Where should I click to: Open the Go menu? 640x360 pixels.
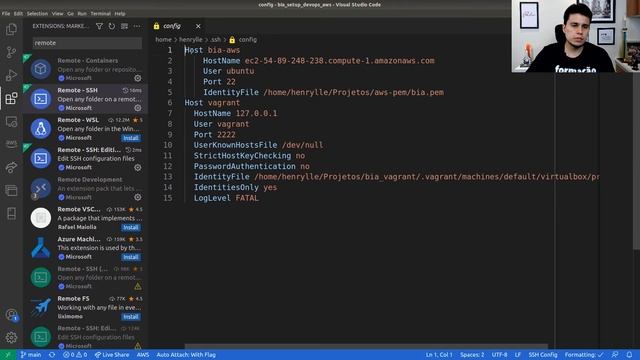click(71, 13)
